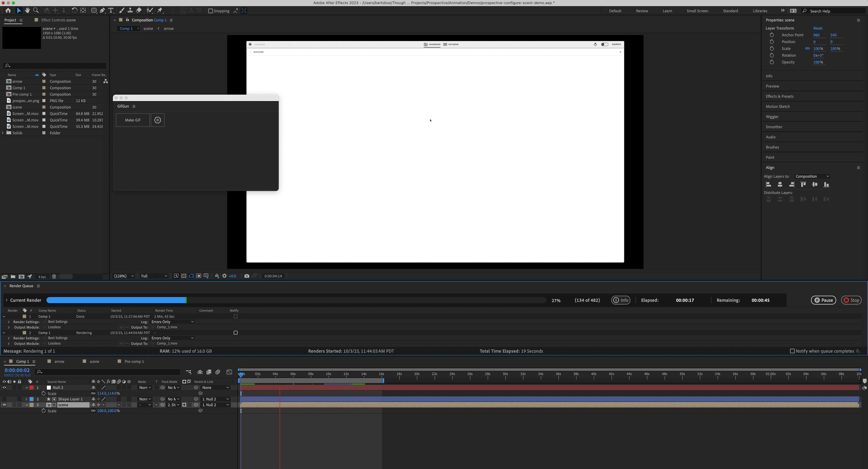The width and height of the screenshot is (868, 469).
Task: Click the Make GIF button in GifGun
Action: coord(132,120)
